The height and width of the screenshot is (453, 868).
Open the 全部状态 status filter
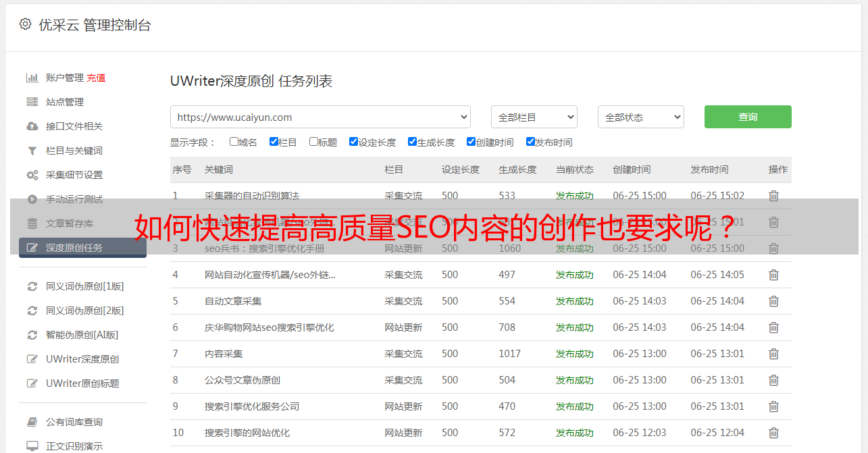[640, 117]
